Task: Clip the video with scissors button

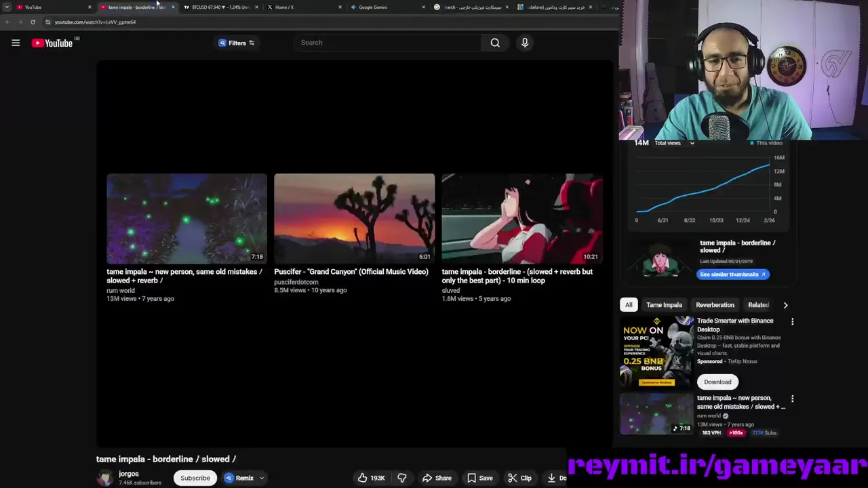Action: point(520,478)
